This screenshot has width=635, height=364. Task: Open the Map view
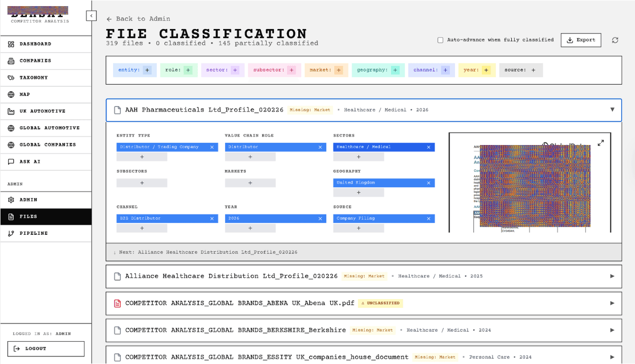(24, 94)
